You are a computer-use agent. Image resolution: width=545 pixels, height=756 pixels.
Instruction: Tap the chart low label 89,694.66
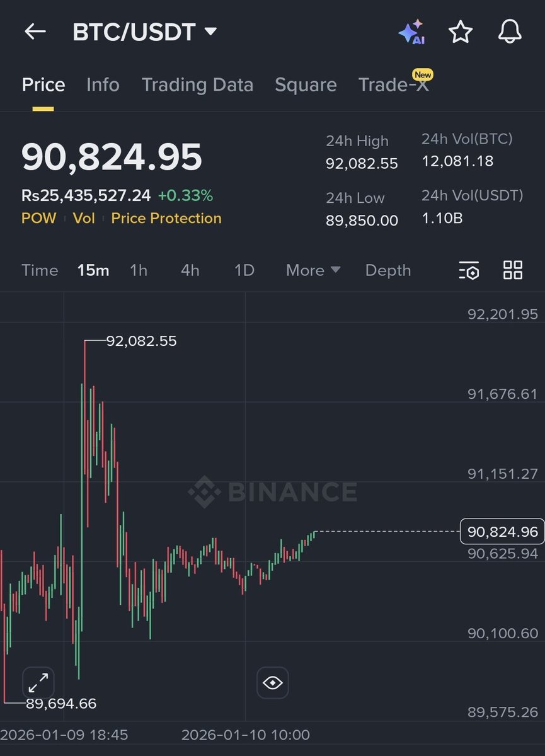point(61,704)
